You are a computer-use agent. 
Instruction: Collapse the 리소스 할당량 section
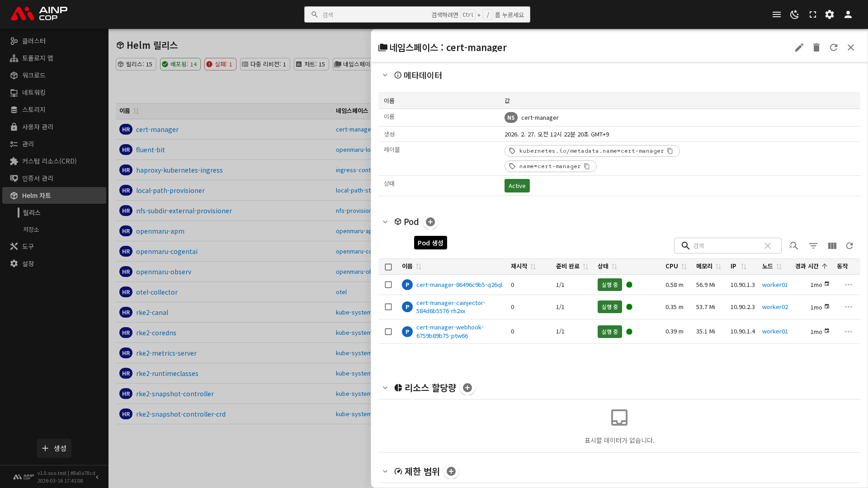coord(385,388)
